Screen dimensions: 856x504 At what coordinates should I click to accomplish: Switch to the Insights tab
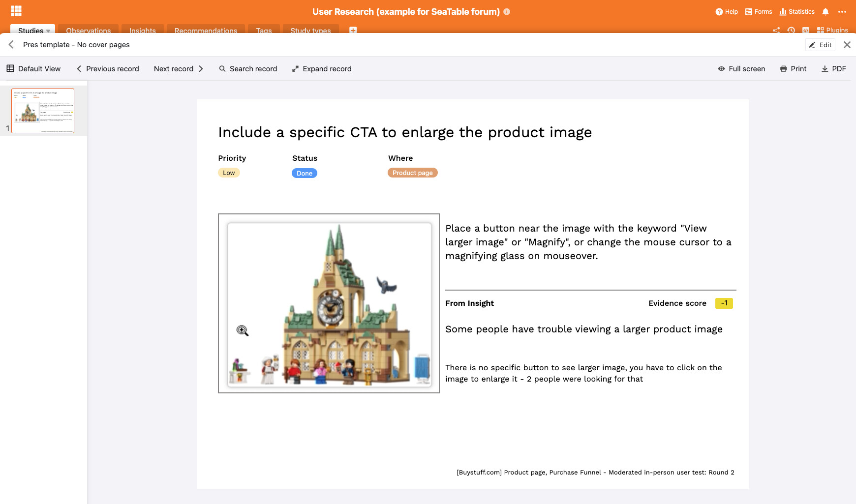click(x=142, y=30)
